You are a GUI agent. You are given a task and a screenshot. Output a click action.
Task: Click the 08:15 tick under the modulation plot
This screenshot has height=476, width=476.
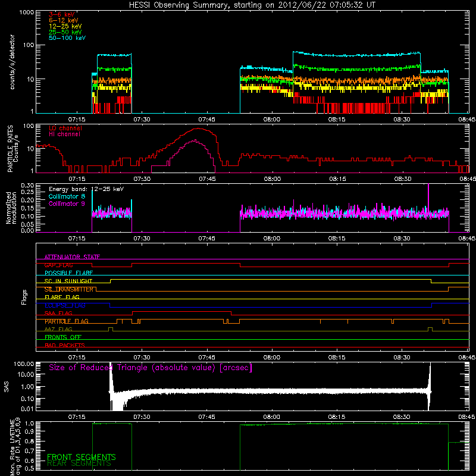(x=337, y=239)
